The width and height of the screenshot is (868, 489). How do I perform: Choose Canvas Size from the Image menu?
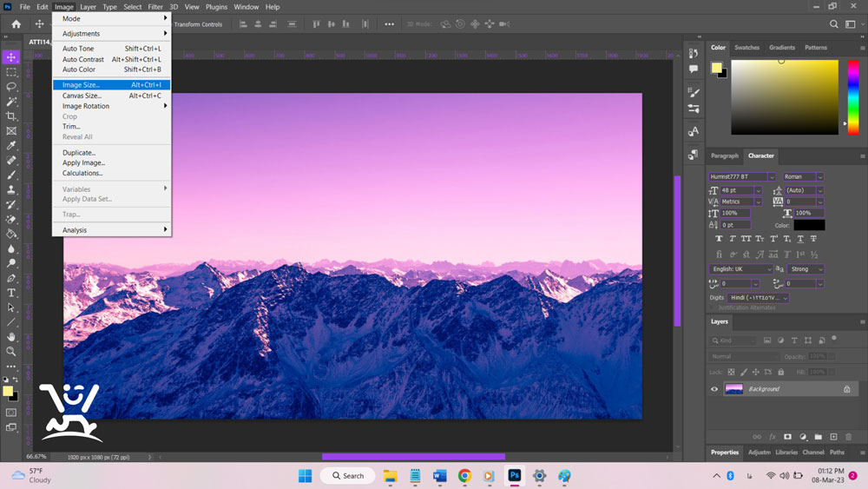111,96
